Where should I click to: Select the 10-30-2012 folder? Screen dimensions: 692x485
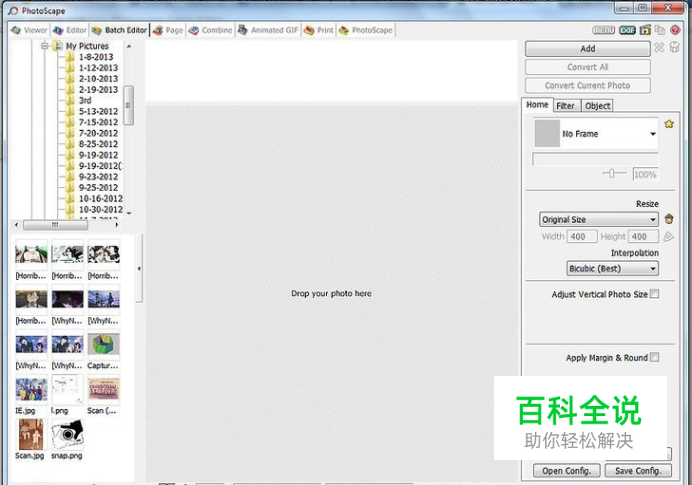click(101, 209)
